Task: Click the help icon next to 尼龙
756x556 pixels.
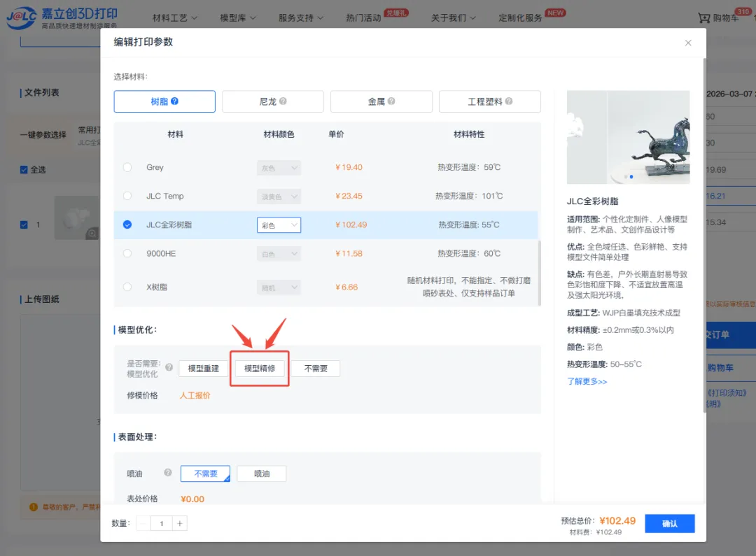Action: [283, 101]
